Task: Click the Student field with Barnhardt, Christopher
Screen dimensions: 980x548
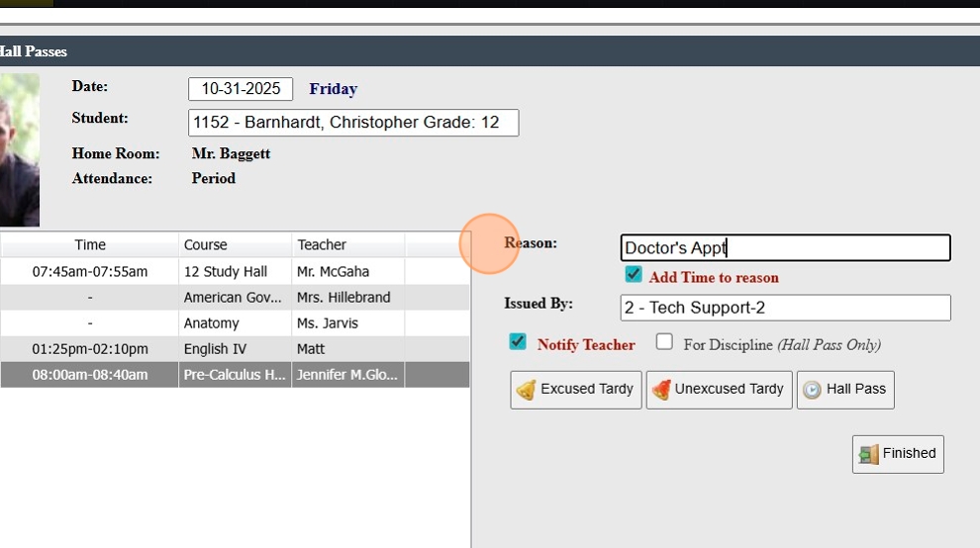Action: click(353, 123)
